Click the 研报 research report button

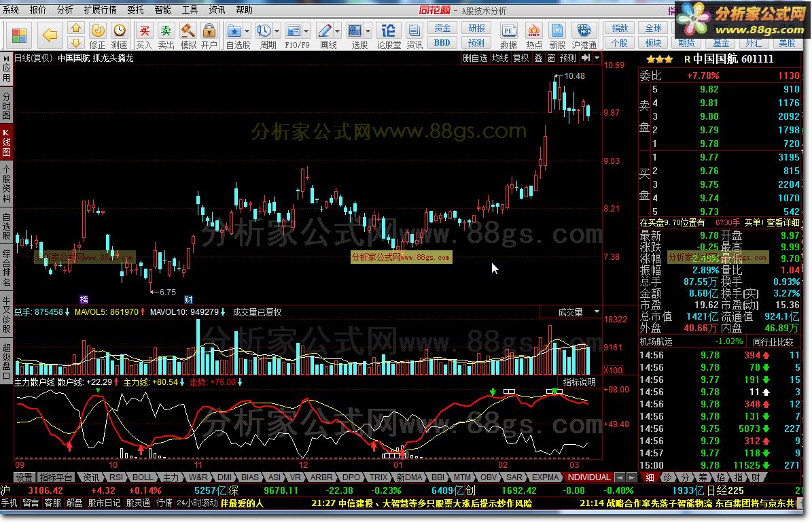(x=476, y=28)
